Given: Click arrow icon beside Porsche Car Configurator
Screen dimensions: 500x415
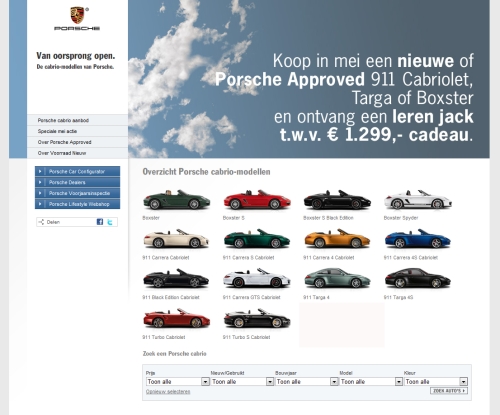Looking at the screenshot, I should (40, 171).
